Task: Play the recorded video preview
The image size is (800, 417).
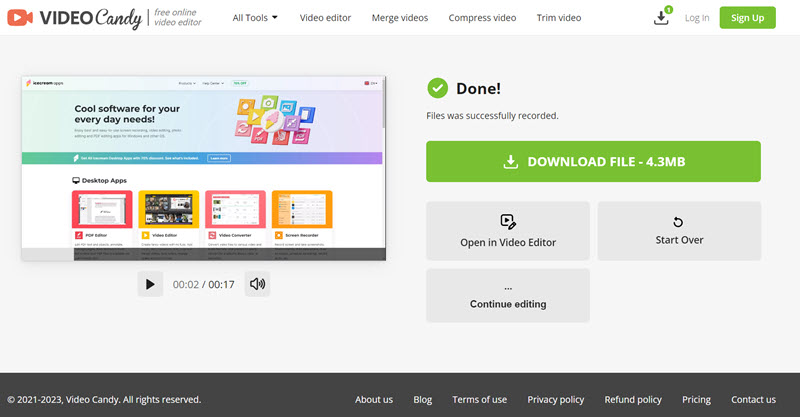Action: (150, 284)
